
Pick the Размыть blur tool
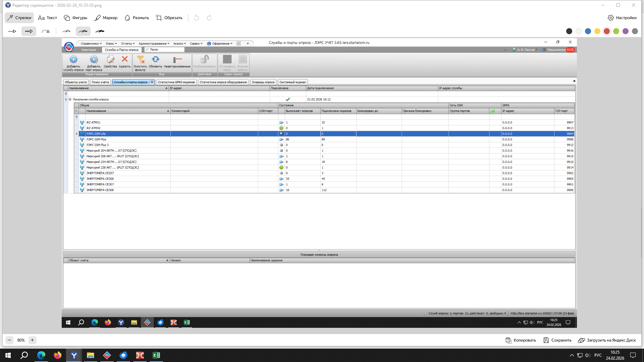137,18
